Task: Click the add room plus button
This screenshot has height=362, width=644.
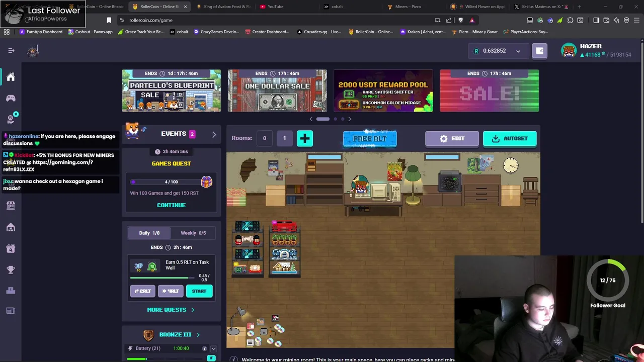Action: 304,138
